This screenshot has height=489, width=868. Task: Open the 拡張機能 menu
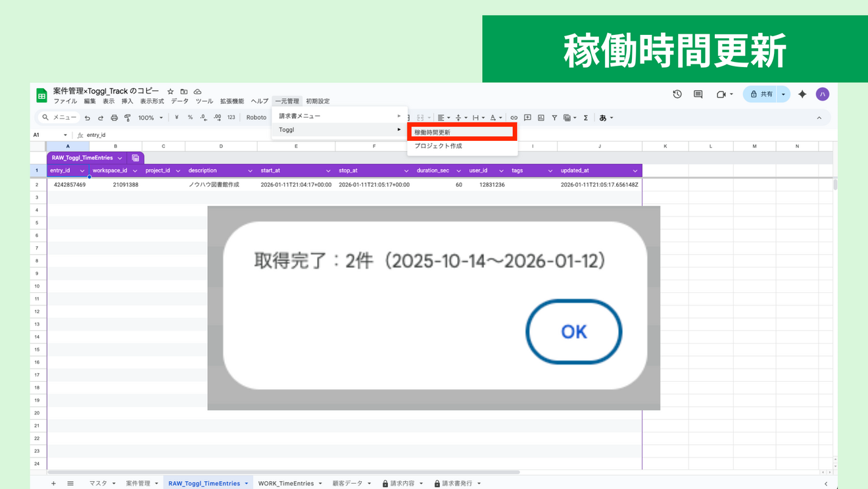[232, 101]
